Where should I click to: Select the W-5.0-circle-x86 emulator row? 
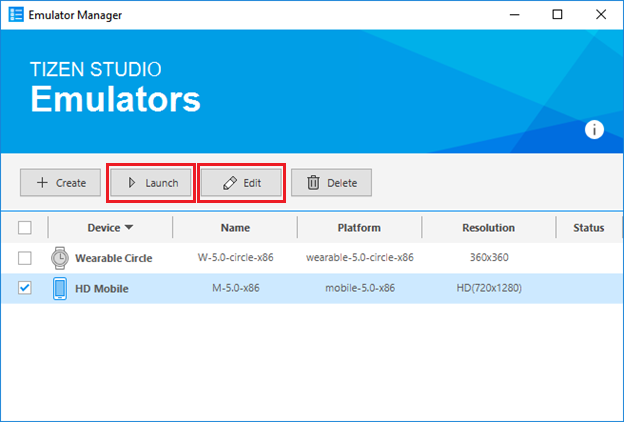235,258
